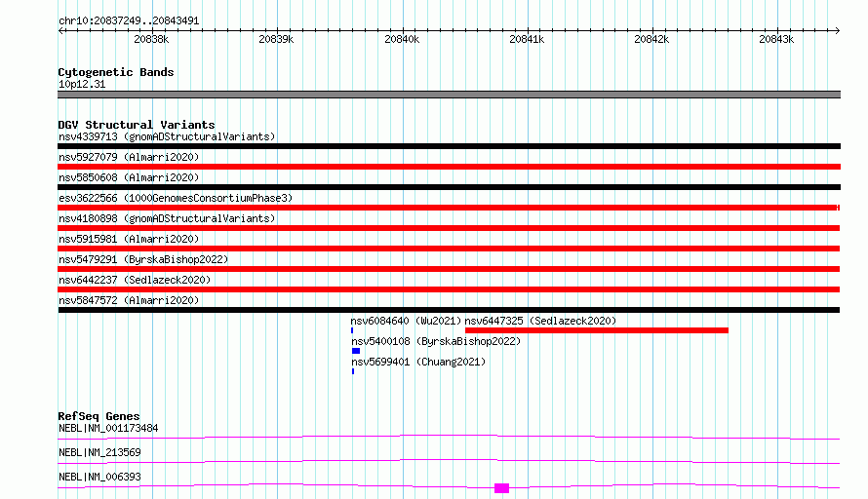Open NEBL|NM_001173484 transcript label
This screenshot has width=868, height=499.
108,428
